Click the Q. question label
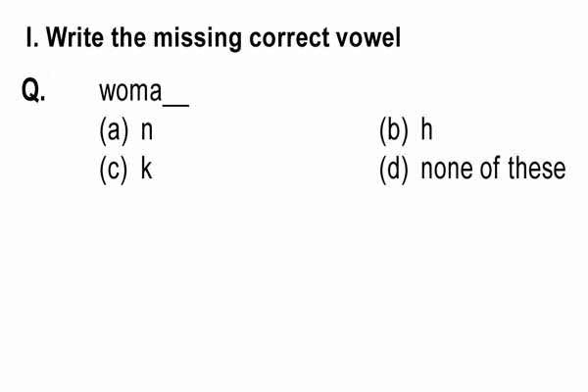Image resolution: width=588 pixels, height=392 pixels. (x=33, y=90)
